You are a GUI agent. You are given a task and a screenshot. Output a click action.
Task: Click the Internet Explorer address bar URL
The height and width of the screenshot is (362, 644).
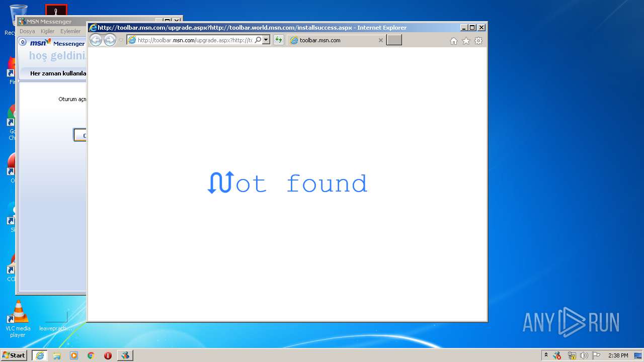[195, 40]
